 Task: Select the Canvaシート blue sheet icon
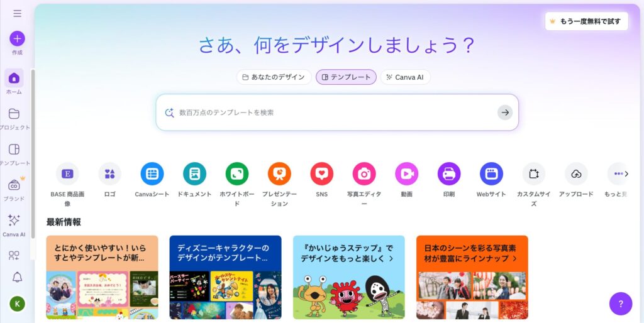pyautogui.click(x=152, y=173)
